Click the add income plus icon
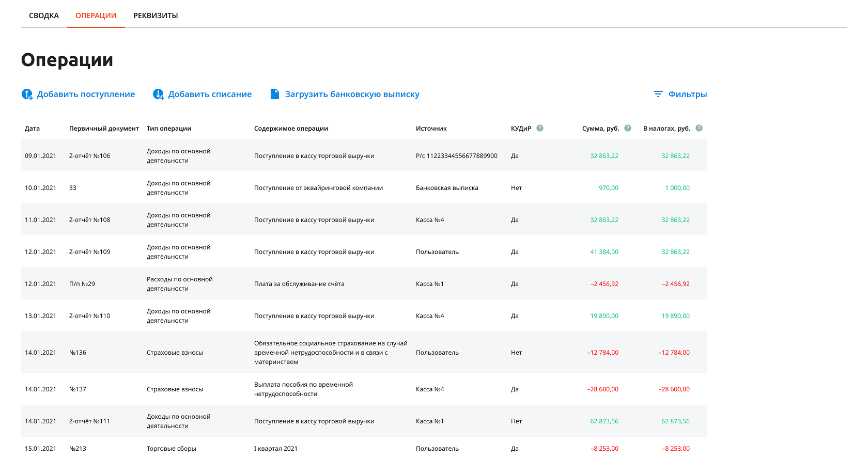The height and width of the screenshot is (460, 868). (x=27, y=94)
